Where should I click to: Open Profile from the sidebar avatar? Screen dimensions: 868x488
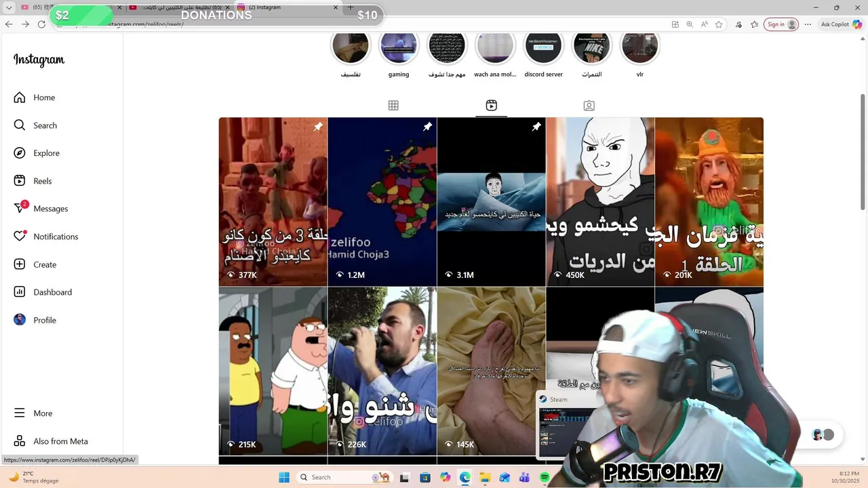coord(35,320)
